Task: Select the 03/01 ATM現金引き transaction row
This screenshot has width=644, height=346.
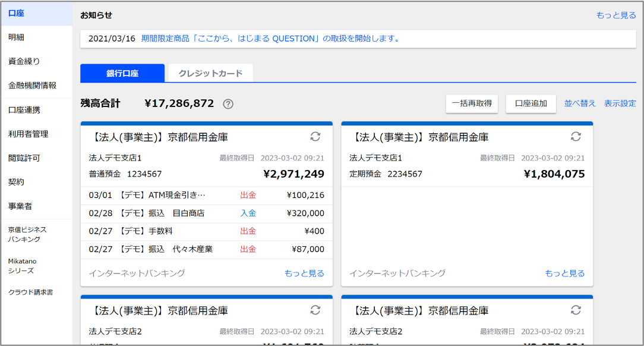Action: point(207,195)
